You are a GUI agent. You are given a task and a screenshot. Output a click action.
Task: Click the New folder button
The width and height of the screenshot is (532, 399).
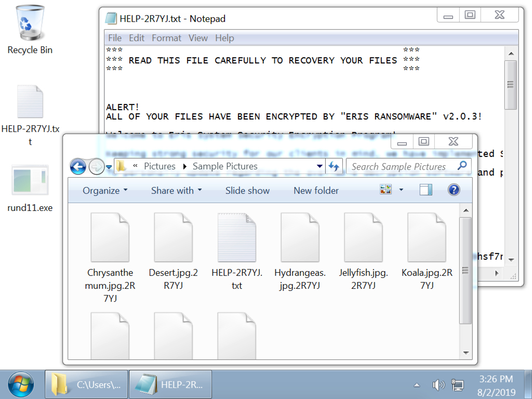[316, 190]
